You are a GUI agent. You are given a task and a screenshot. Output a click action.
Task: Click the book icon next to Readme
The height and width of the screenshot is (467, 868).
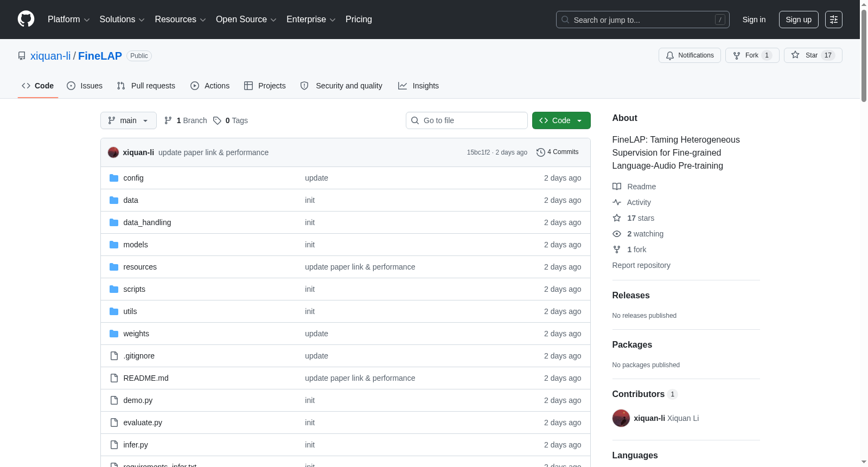point(617,187)
